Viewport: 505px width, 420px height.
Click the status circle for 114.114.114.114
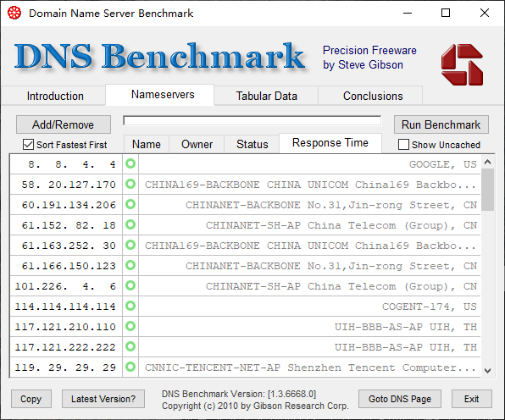[x=130, y=306]
